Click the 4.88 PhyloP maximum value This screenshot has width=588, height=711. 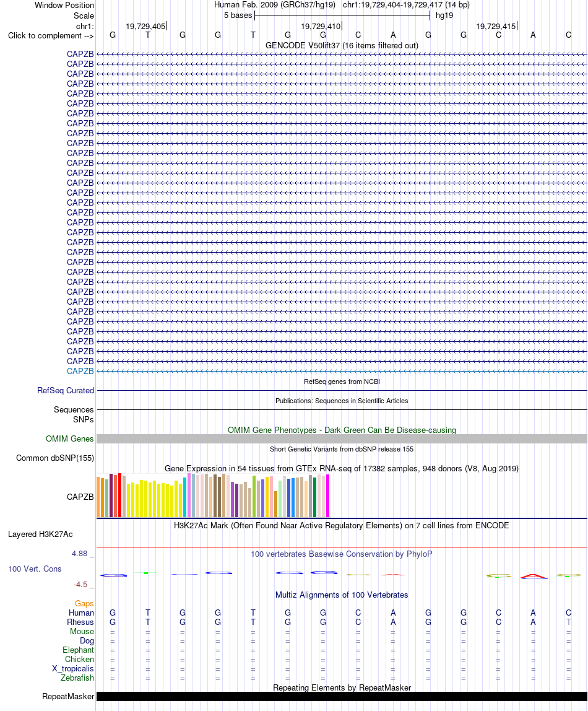point(80,554)
